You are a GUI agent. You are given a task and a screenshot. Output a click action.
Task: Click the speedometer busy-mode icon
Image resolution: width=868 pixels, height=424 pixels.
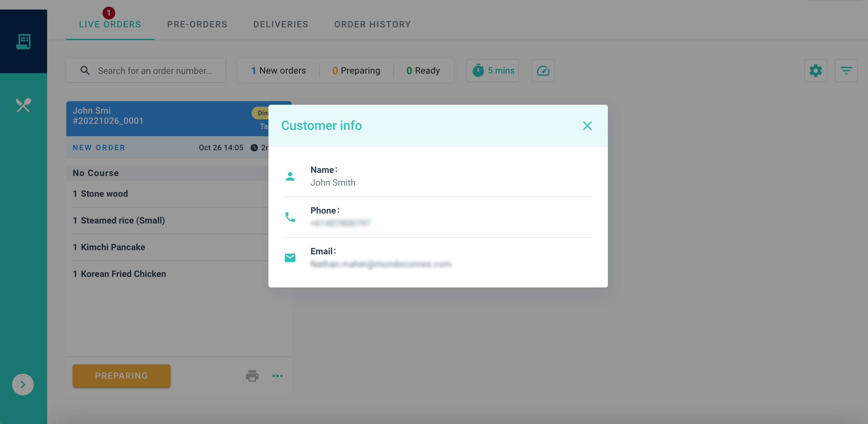(543, 70)
